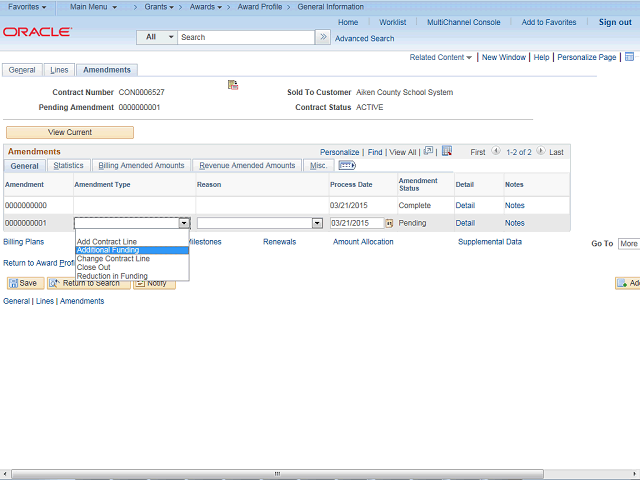
Task: Go to previous row arrow in Amendments grid
Action: [x=496, y=151]
